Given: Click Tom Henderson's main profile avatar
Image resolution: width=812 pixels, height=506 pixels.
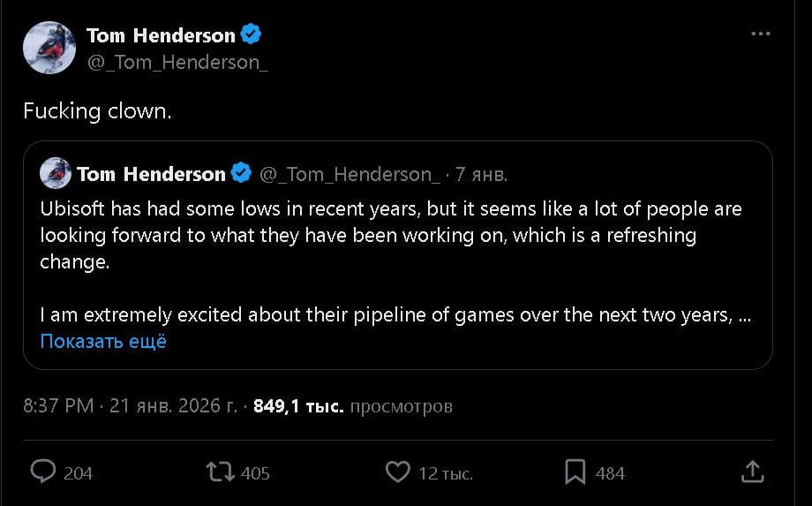Looking at the screenshot, I should [49, 48].
